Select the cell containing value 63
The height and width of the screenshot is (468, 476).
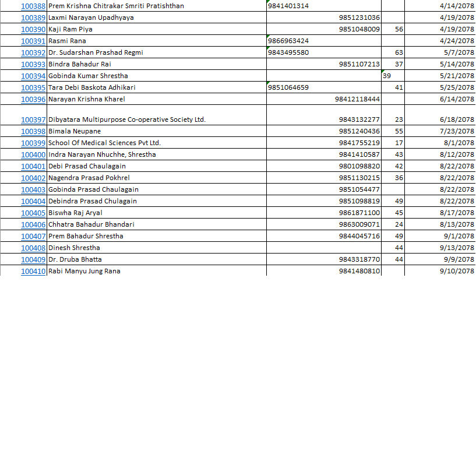pyautogui.click(x=399, y=52)
